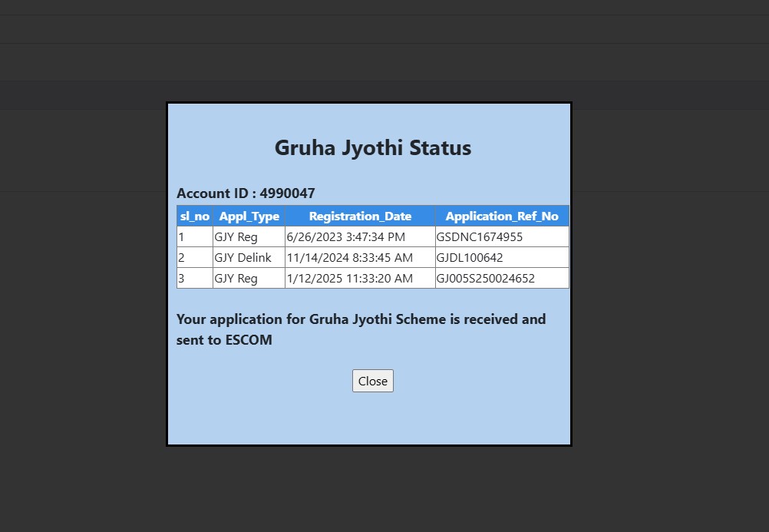Click the date 1/12/2025 11:33:20 AM
769x532 pixels.
[x=350, y=278]
